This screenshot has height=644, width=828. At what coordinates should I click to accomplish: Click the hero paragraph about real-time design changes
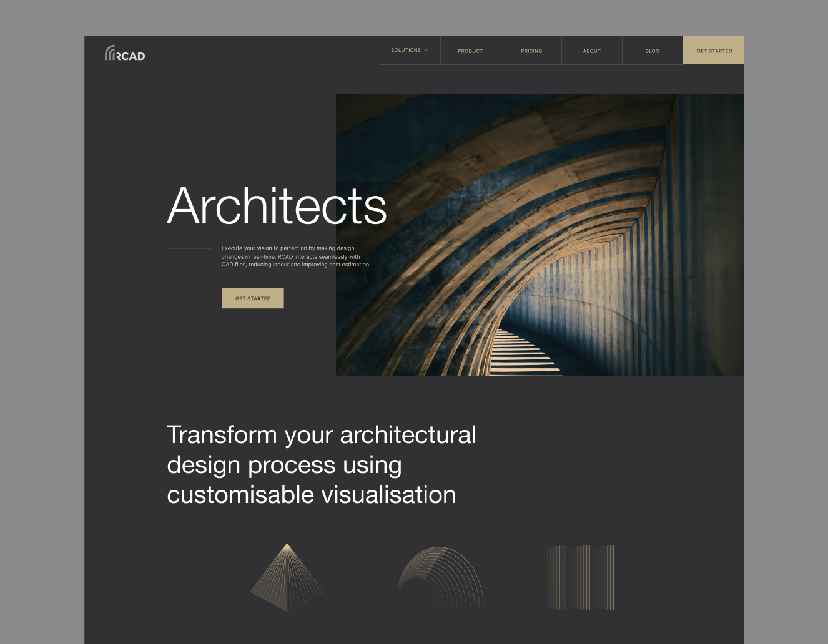coord(295,256)
